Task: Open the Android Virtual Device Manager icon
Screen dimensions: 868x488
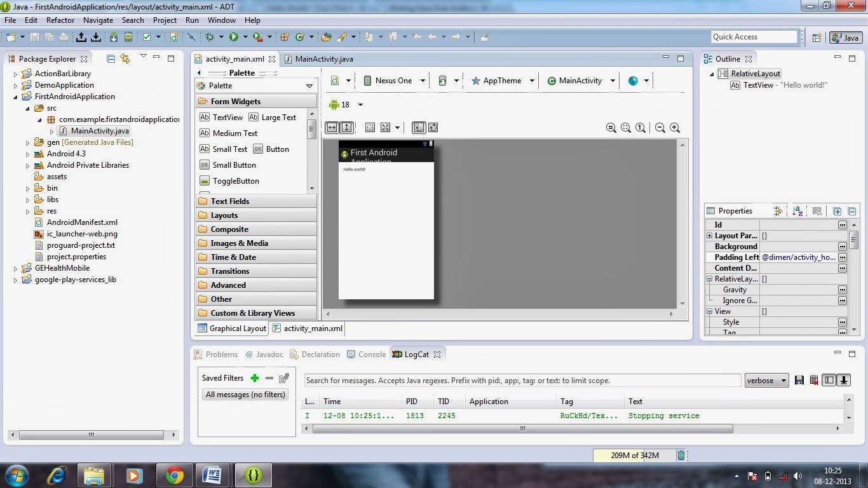Action: 128,37
